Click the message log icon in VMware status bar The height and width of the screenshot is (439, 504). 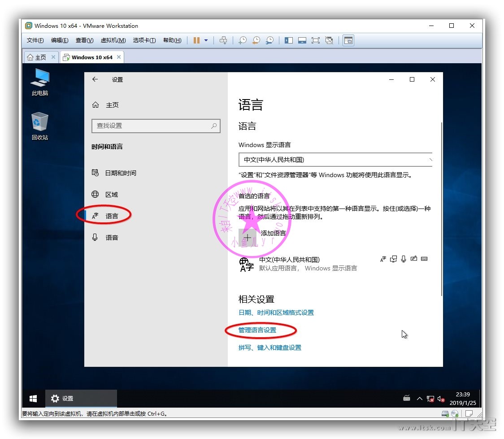(469, 413)
